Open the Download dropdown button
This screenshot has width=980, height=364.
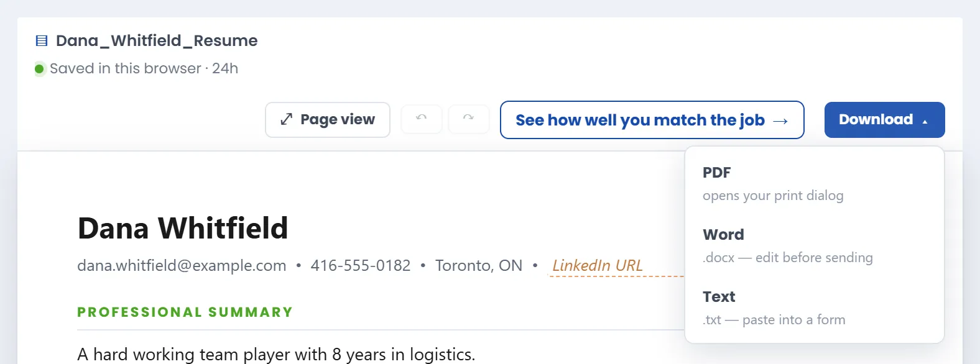coord(884,120)
